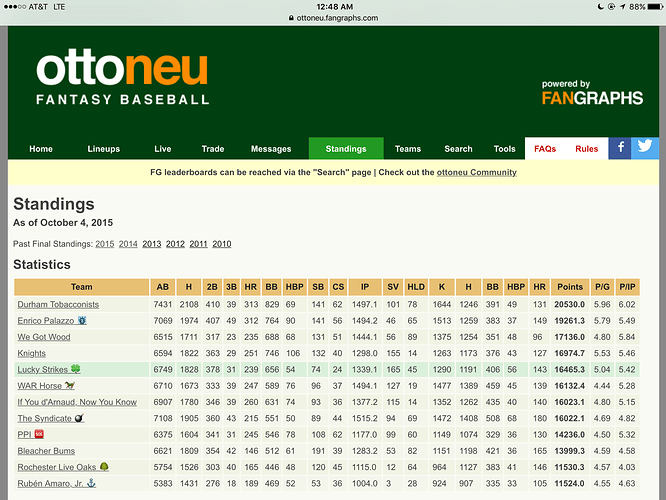Open The Syndicate team page
This screenshot has width=666, height=500.
point(45,418)
